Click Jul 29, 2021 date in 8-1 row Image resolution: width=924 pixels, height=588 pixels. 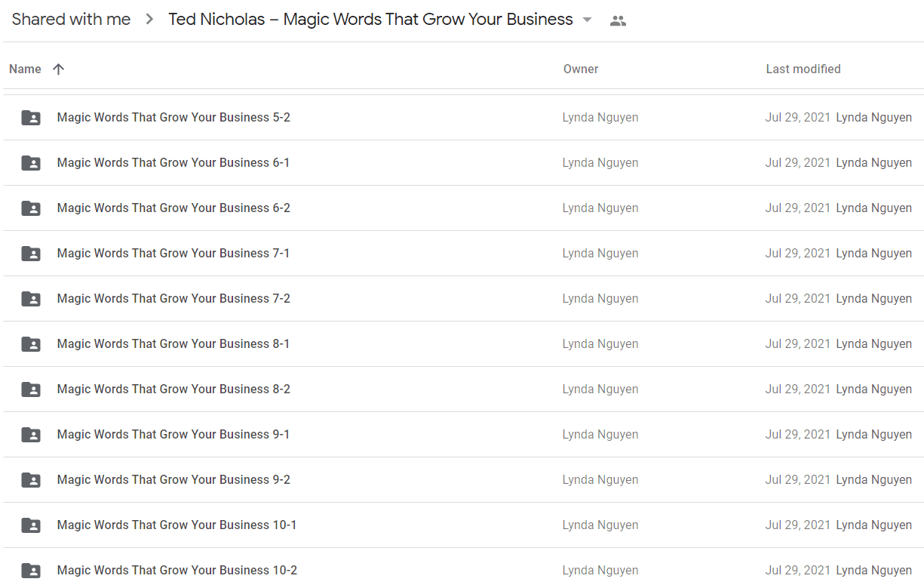[798, 344]
